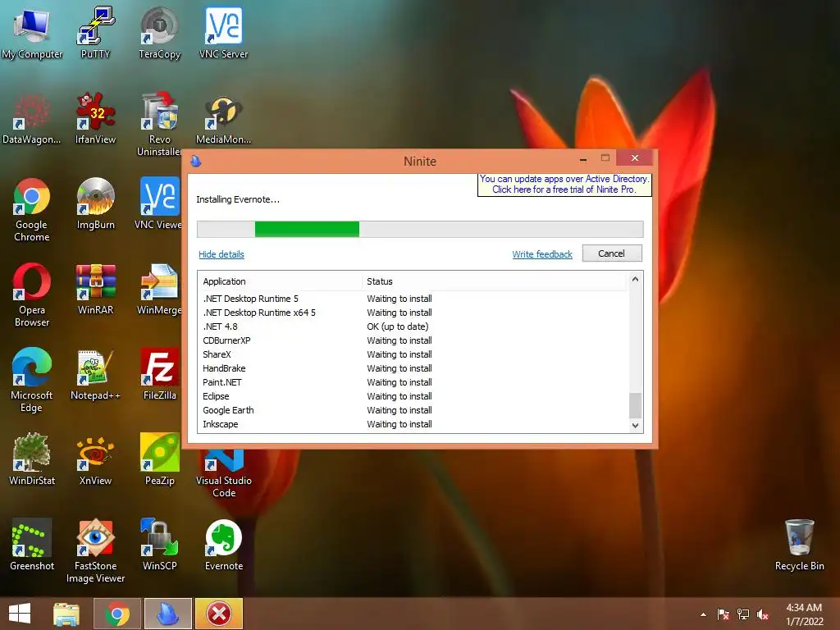Select the Google Earth row
840x630 pixels.
tap(413, 410)
